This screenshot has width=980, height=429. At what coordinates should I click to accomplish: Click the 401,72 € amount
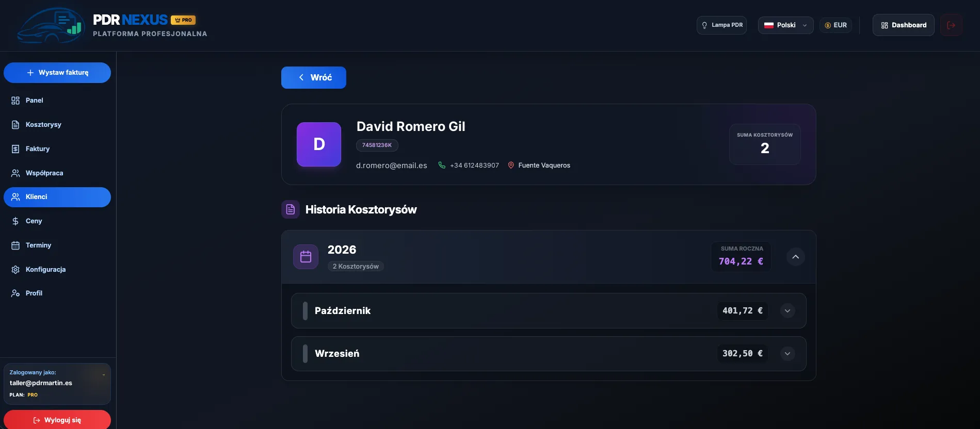[743, 311]
